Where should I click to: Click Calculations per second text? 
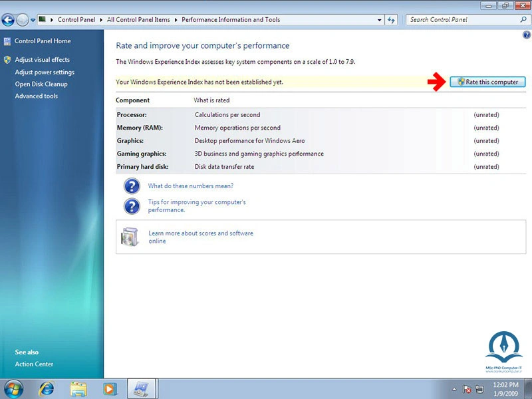pos(227,114)
